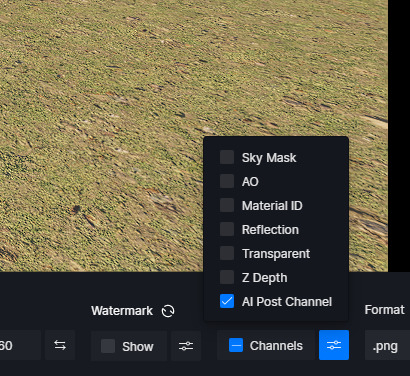Enable the Material ID channel
Screen dimensions: 410x376
227,205
